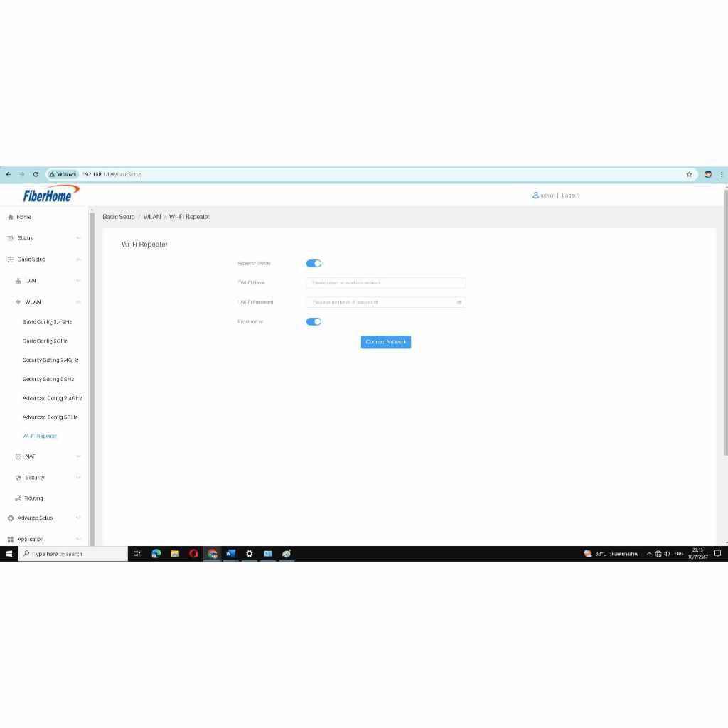Open Microsoft Word from the taskbar
Viewport: 728px width, 728px height.
[x=230, y=554]
